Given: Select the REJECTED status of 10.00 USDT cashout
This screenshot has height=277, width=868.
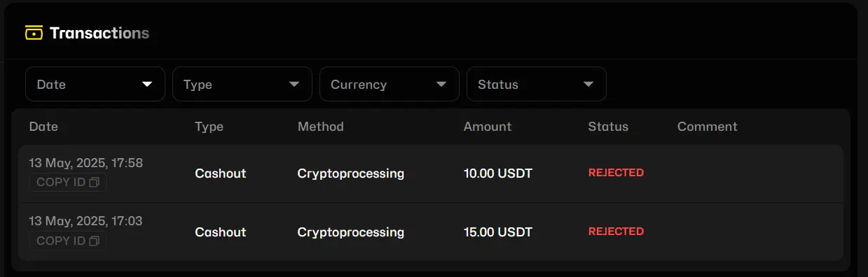Looking at the screenshot, I should pyautogui.click(x=616, y=173).
